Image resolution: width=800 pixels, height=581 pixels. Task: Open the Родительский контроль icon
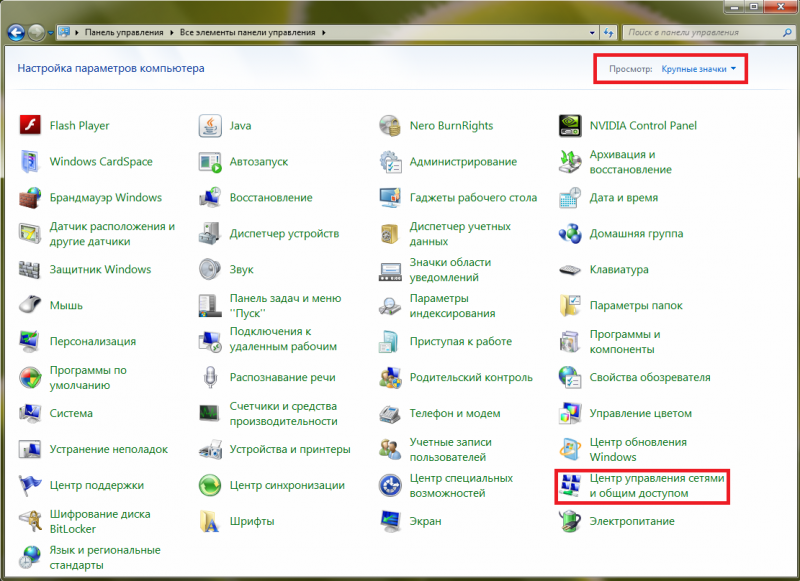click(x=390, y=377)
